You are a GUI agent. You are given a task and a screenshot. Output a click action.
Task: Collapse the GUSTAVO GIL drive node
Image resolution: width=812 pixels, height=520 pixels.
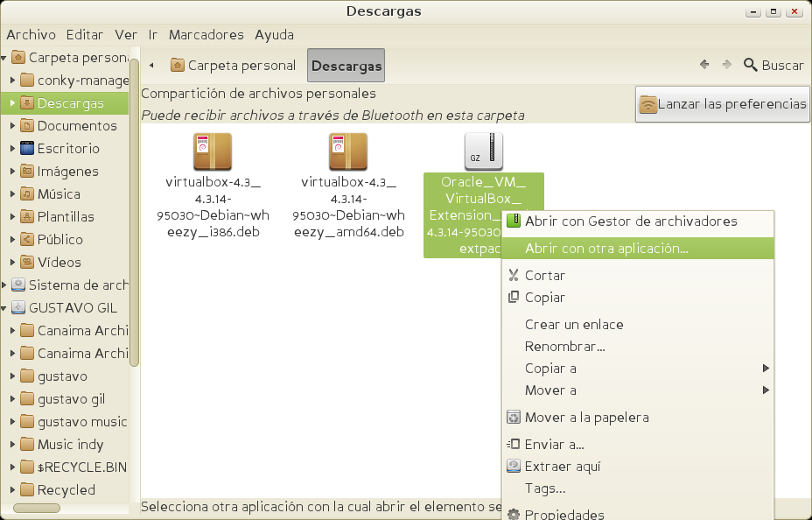[x=4, y=308]
